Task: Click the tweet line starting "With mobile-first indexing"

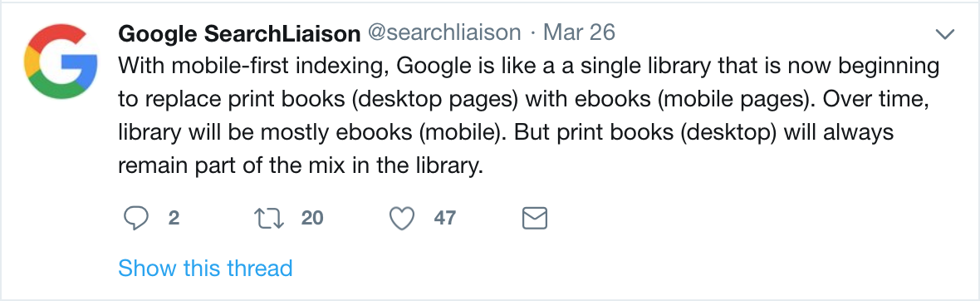Action: (529, 66)
